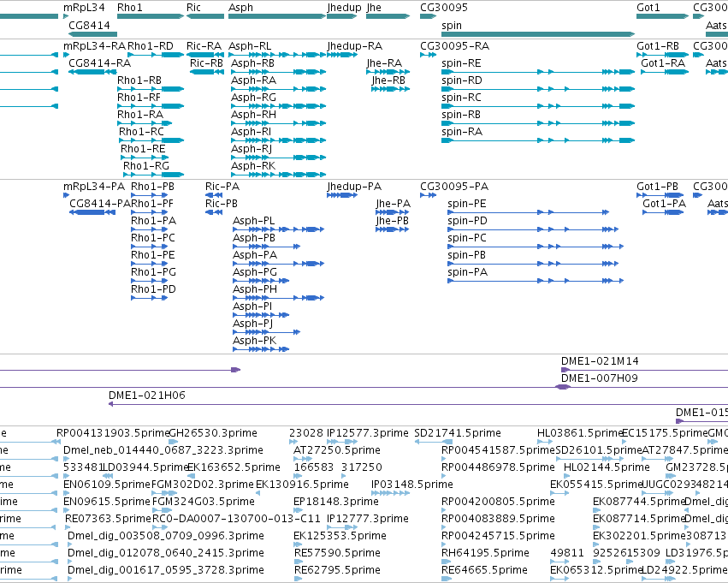Click the Got1-RA transcript label
Image resolution: width=728 pixels, height=583 pixels.
click(663, 63)
